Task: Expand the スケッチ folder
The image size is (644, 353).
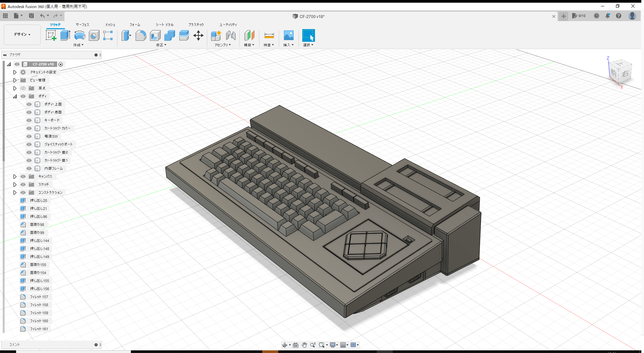Action: [x=15, y=184]
